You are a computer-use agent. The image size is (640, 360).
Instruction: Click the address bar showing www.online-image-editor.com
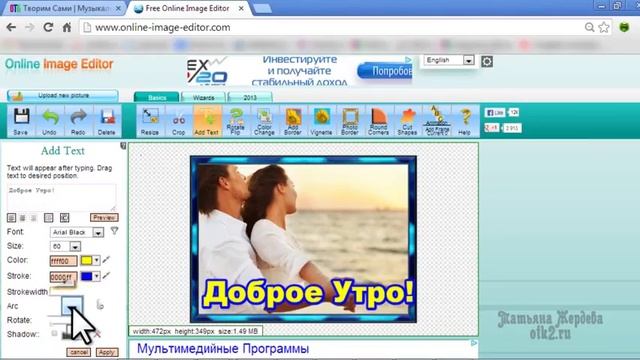[331, 27]
